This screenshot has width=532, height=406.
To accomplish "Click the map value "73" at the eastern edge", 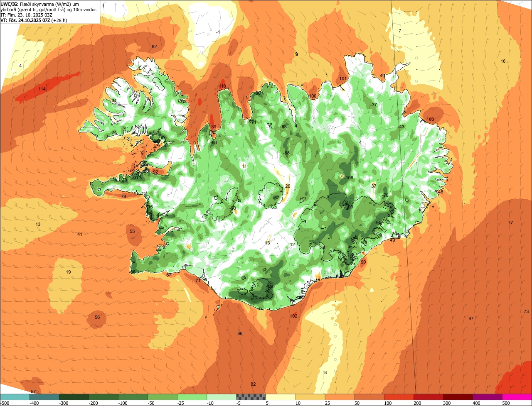I will click(x=526, y=311).
